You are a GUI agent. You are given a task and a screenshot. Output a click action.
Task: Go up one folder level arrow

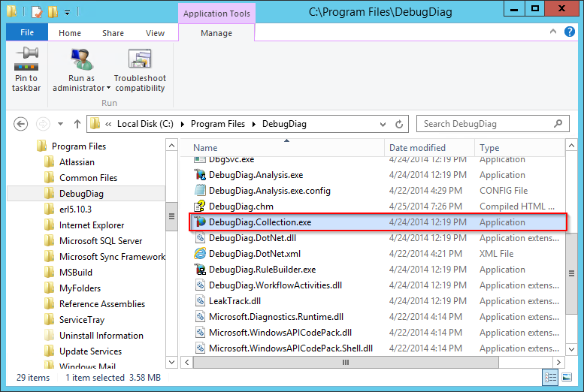[77, 124]
